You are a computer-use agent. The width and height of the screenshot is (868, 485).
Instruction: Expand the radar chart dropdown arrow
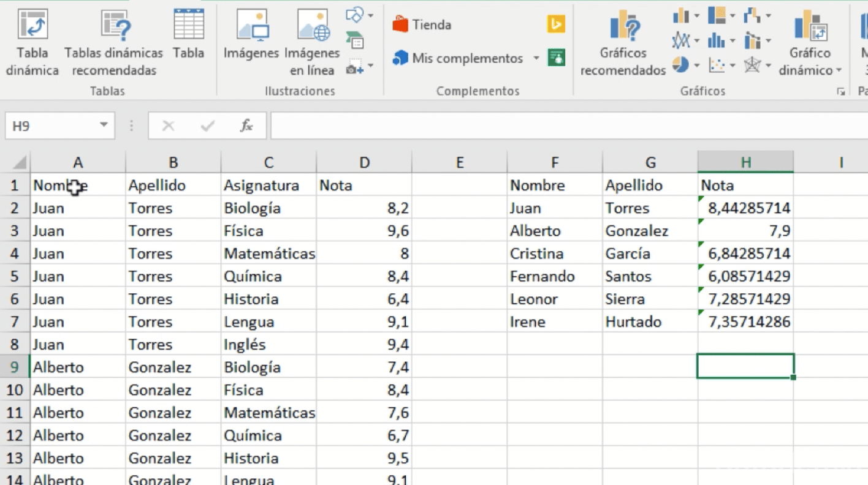tap(768, 65)
